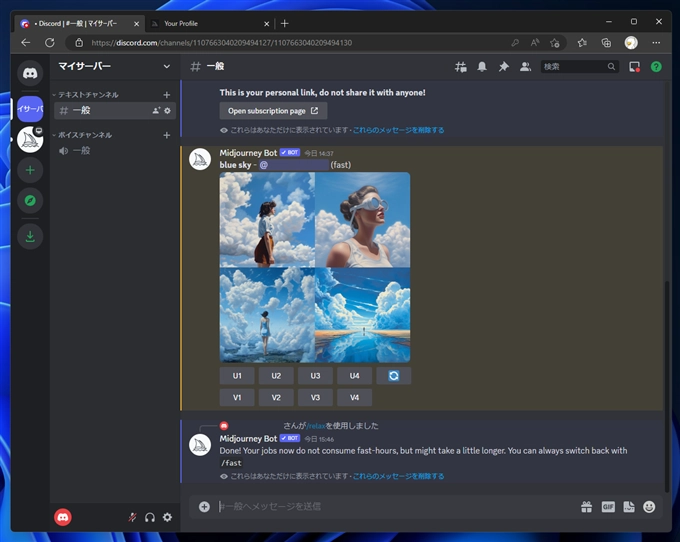The width and height of the screenshot is (680, 542).
Task: Select the 一般 text channel
Action: tap(115, 111)
